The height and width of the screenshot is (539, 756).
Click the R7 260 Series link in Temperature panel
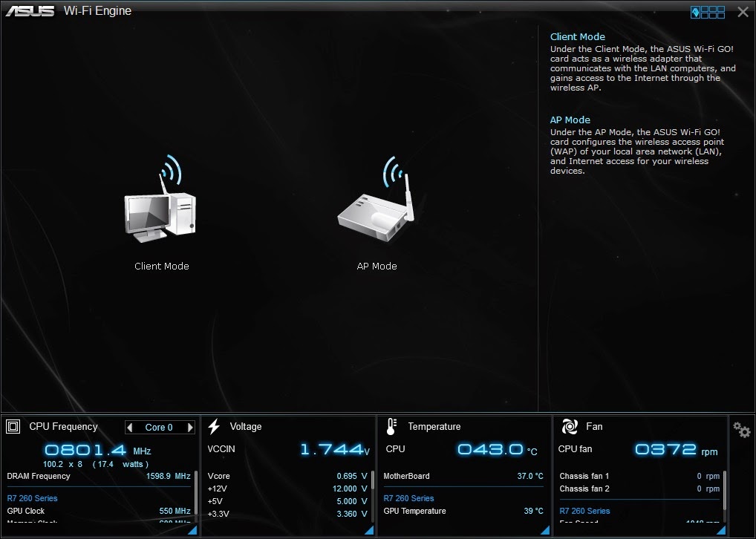tap(409, 498)
